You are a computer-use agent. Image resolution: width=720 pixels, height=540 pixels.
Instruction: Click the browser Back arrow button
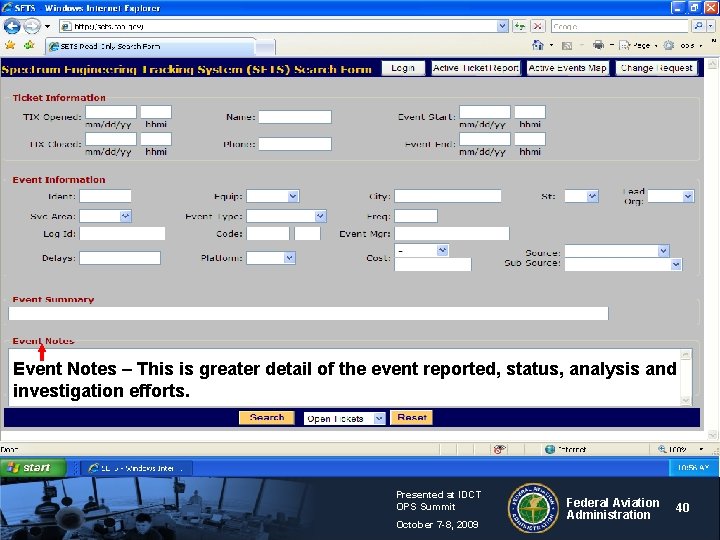12,26
